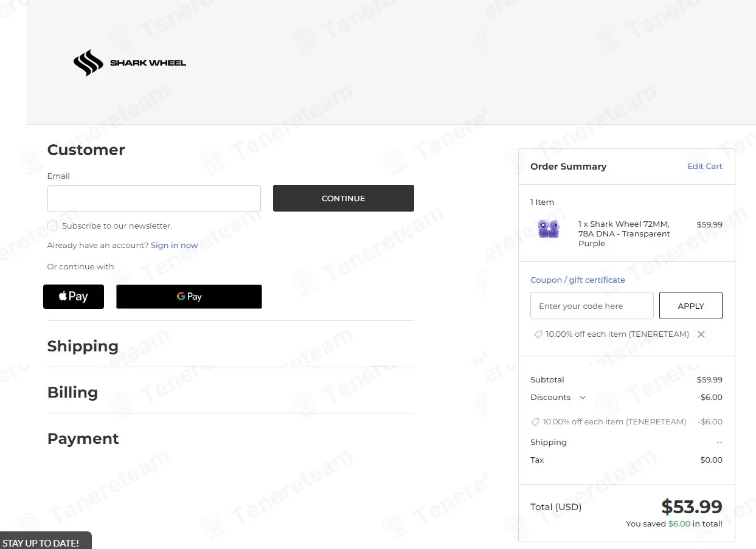Click the Order Summary heading

pyautogui.click(x=569, y=167)
